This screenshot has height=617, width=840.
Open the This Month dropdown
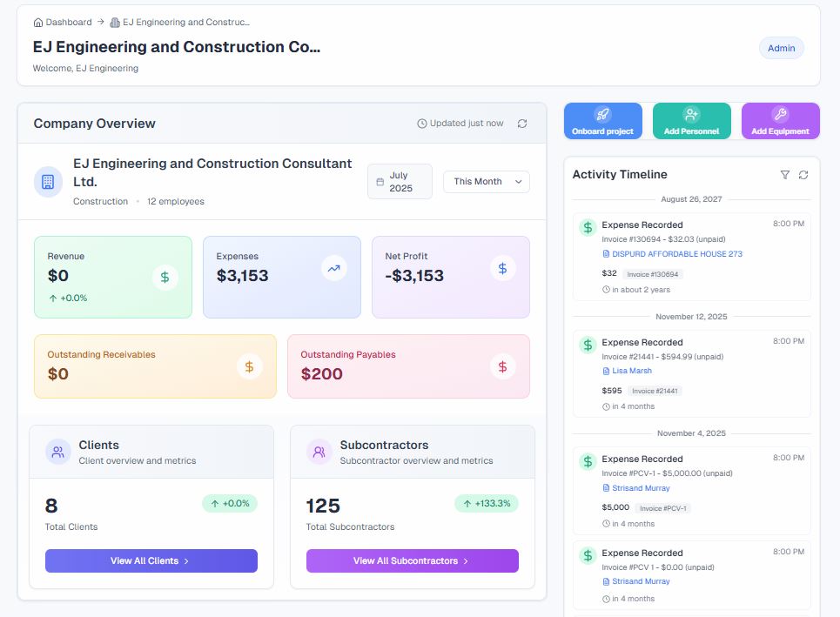point(484,181)
